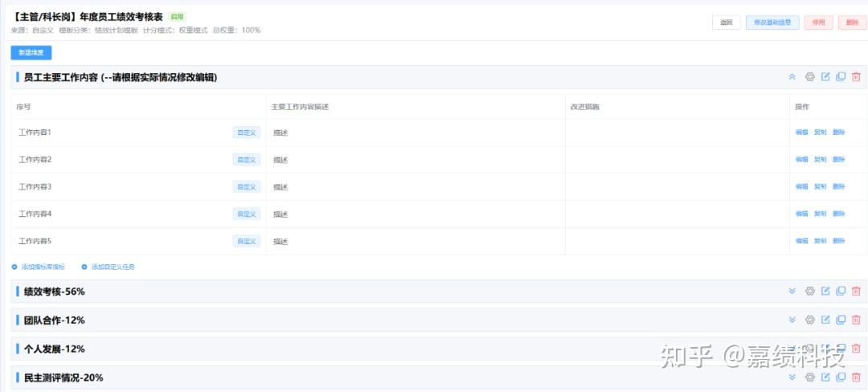Viewport: 868px width, 392px height.
Task: Click the 改进措施 column header
Action: click(585, 108)
